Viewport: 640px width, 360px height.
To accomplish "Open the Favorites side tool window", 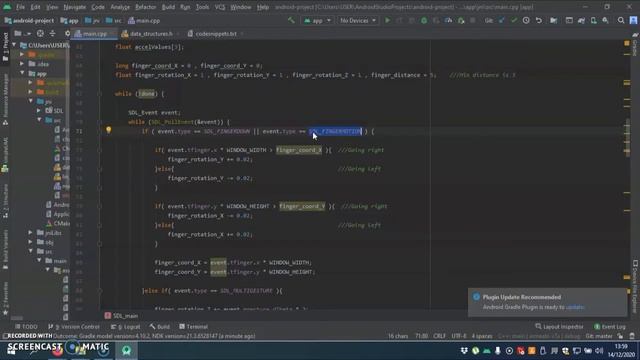I will pos(5,298).
